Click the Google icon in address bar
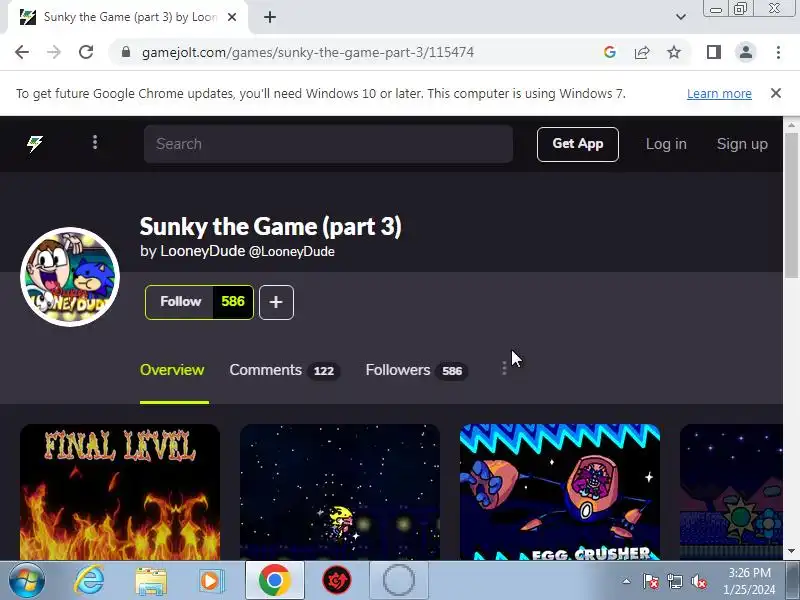 point(609,52)
